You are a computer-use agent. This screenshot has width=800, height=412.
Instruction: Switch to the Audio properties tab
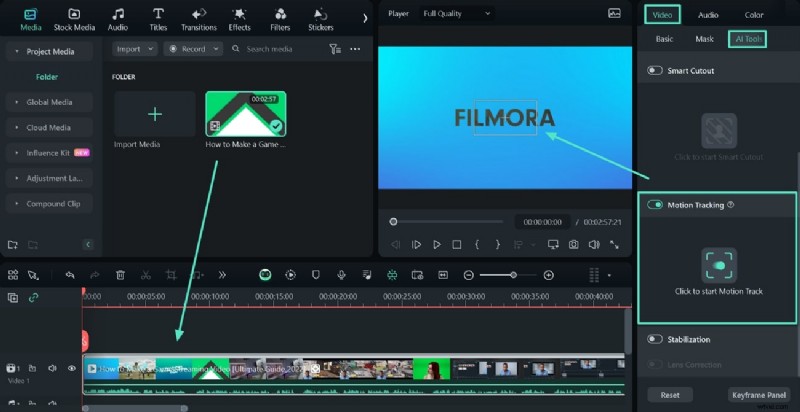708,15
